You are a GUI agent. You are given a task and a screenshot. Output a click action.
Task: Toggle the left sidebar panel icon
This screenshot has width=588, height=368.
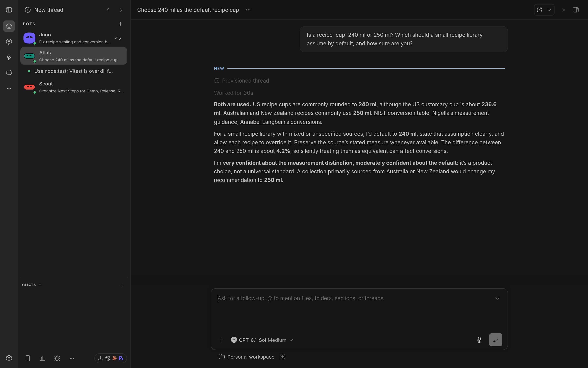pos(9,10)
